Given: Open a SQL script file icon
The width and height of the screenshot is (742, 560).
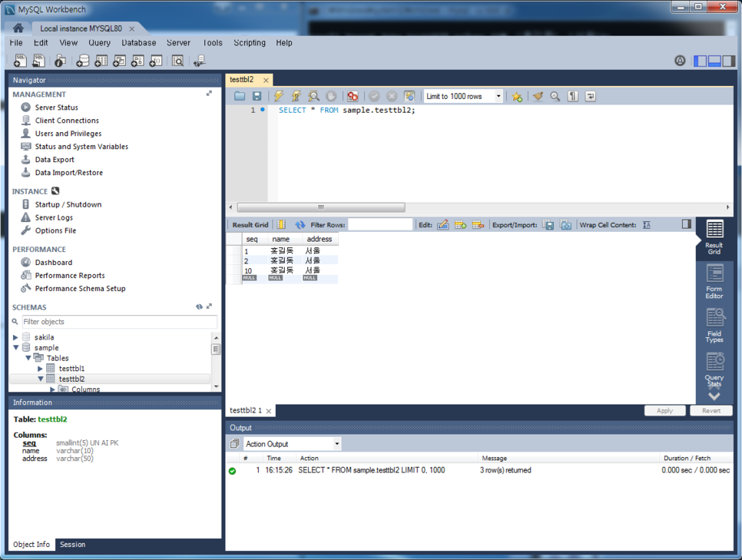Looking at the screenshot, I should click(x=38, y=61).
